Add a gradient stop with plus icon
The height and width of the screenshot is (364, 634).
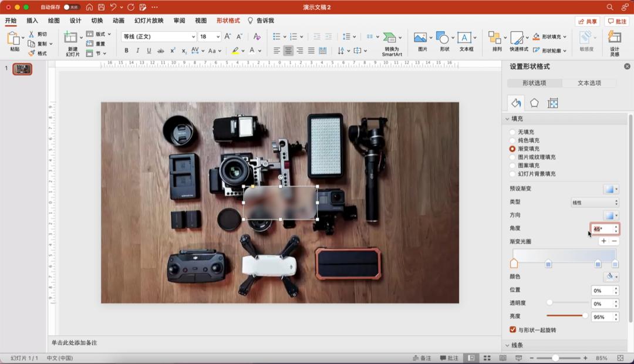[603, 241]
